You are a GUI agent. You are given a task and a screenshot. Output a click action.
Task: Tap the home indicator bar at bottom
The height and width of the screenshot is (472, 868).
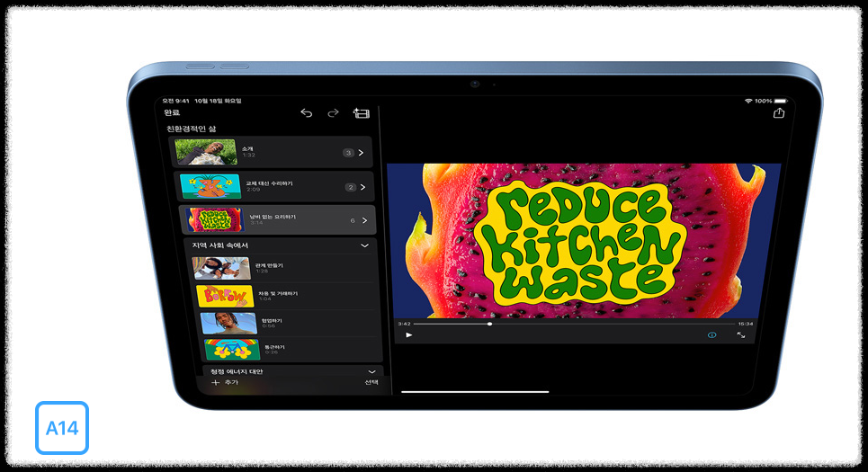pyautogui.click(x=475, y=392)
